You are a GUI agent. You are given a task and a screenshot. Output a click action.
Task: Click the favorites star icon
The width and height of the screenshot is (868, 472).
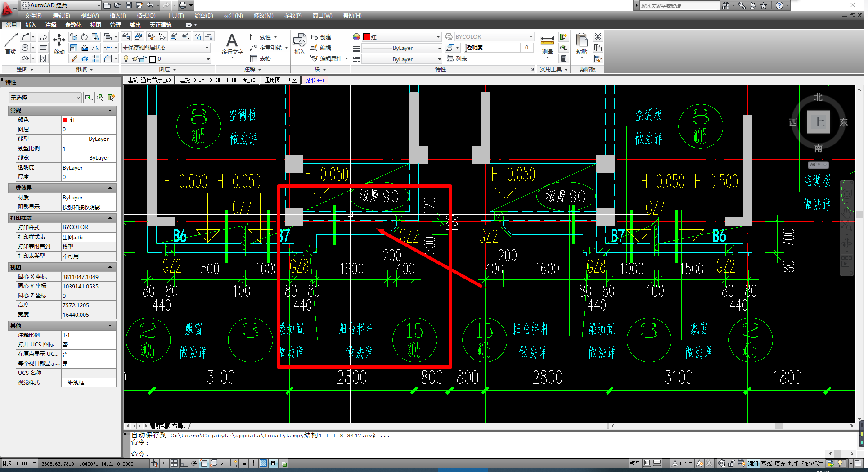click(x=764, y=5)
